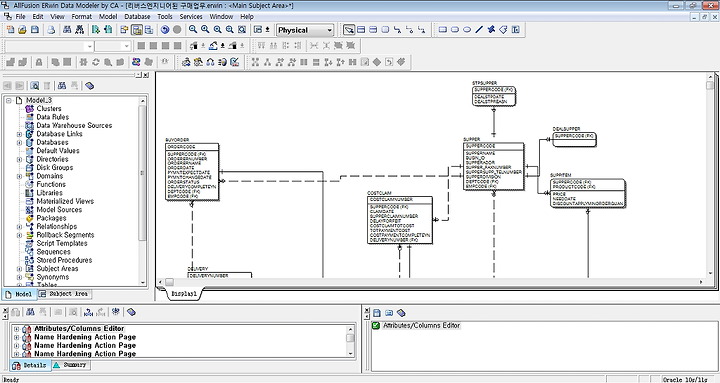Open the Format menu

(x=81, y=17)
